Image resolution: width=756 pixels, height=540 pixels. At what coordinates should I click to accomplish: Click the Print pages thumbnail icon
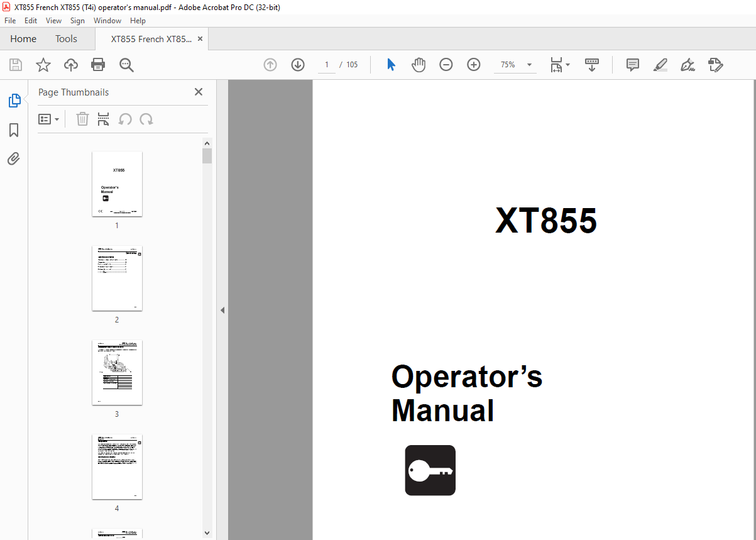pyautogui.click(x=104, y=119)
